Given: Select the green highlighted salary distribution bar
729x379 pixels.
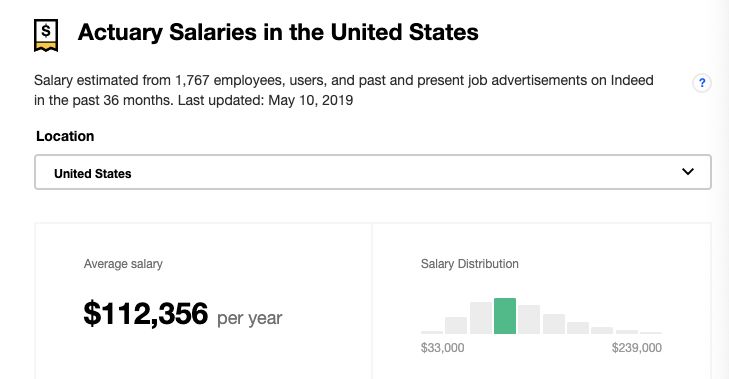Looking at the screenshot, I should point(505,316).
